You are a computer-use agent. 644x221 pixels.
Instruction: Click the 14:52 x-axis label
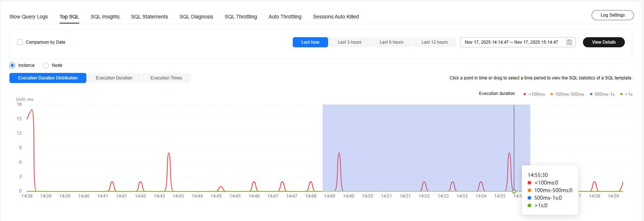pyautogui.click(x=424, y=196)
